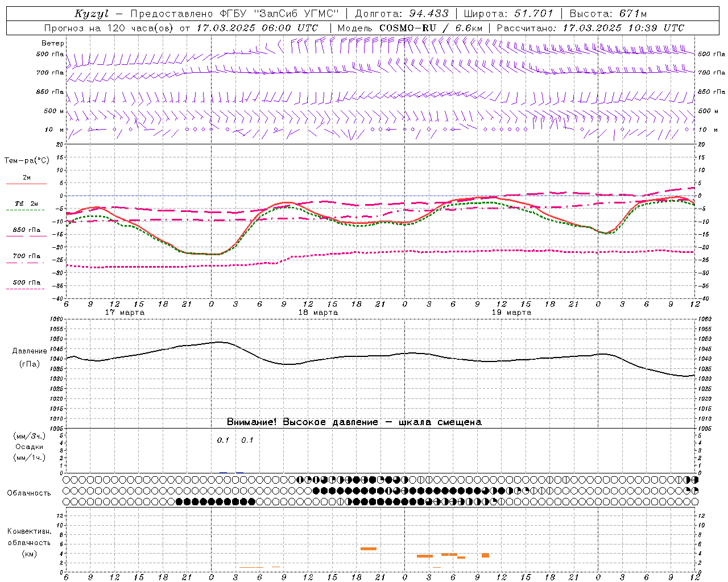728x582 pixels.
Task: Click the "700 гПа" entry in temperature legend
Action: [26, 256]
